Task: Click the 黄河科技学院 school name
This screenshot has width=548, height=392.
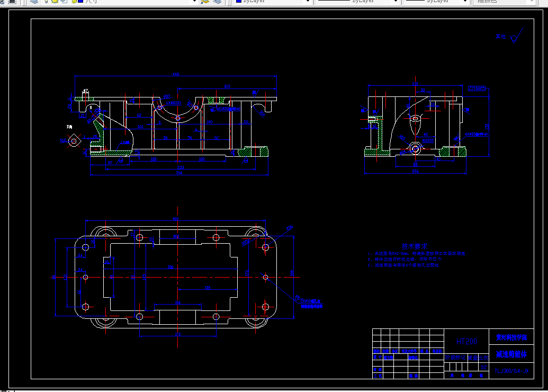Action: click(511, 337)
